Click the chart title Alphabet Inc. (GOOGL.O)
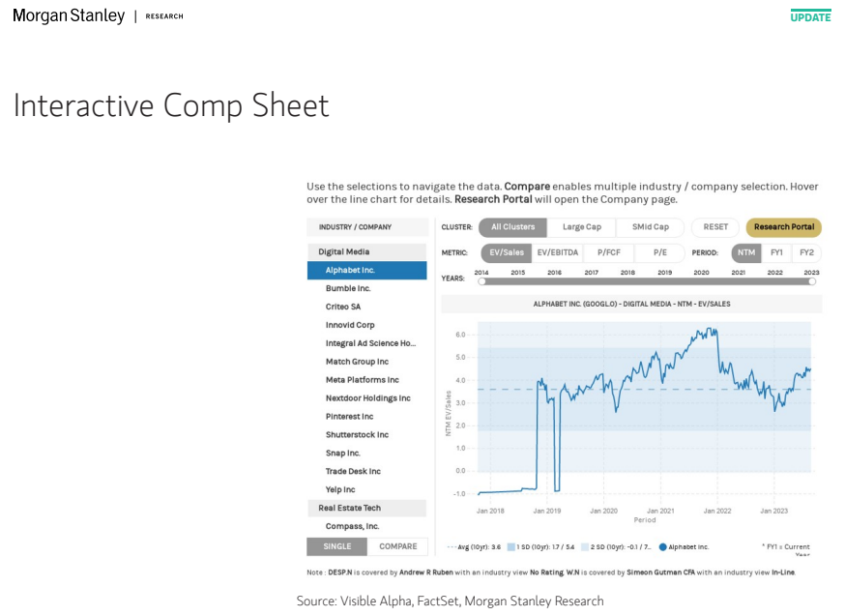This screenshot has height=616, width=845. click(631, 304)
